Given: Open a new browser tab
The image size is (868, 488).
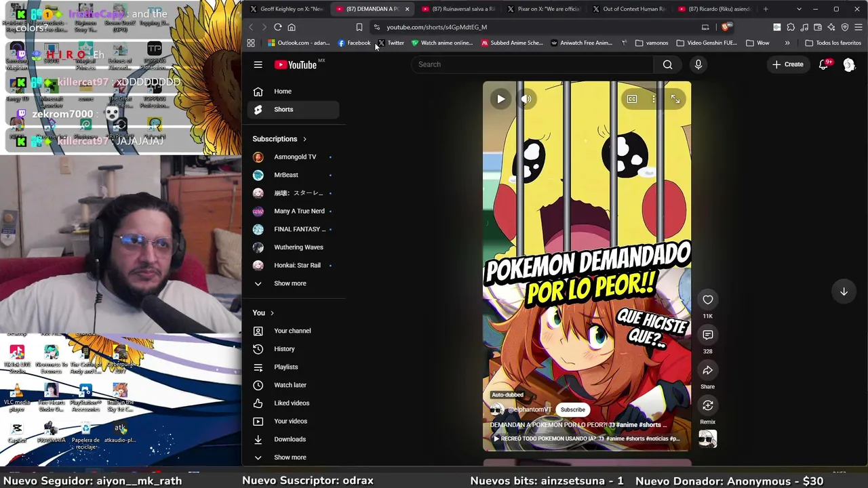Looking at the screenshot, I should coord(766,9).
